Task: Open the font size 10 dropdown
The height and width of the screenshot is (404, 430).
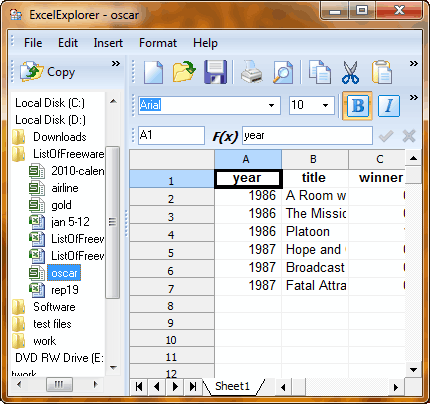Action: coord(325,105)
